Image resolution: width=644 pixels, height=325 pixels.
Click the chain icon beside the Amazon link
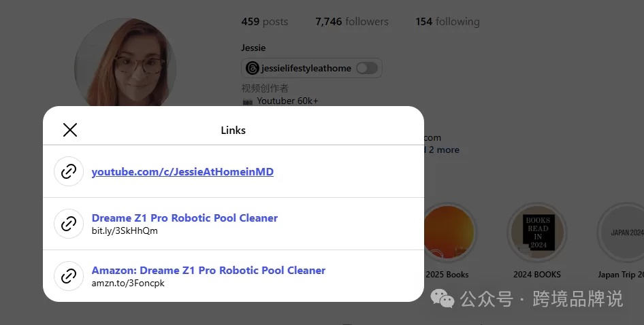coord(69,276)
